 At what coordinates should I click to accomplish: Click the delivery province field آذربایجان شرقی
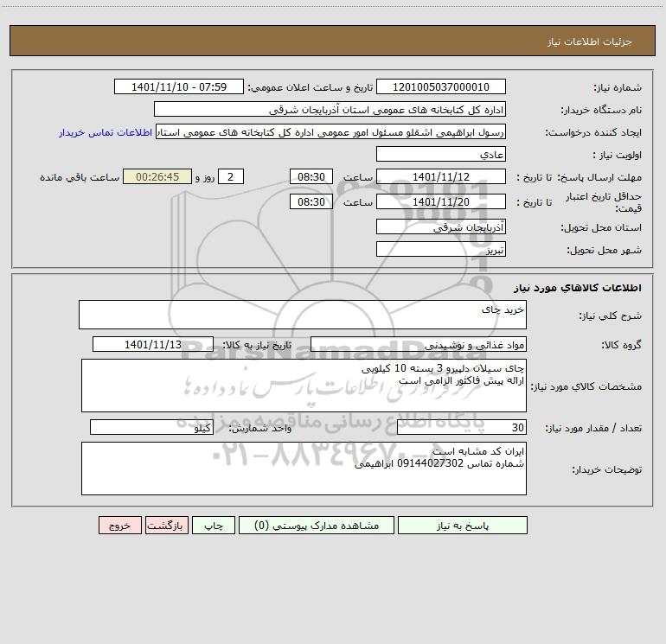[x=441, y=226]
